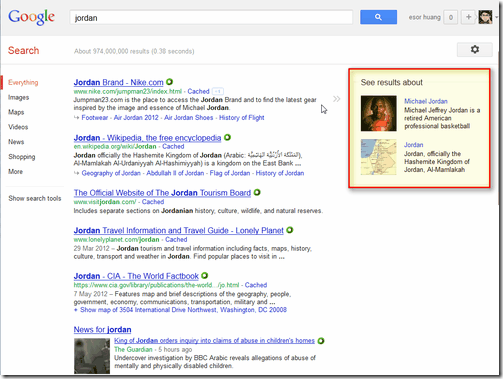Viewport: 503px width, 379px height.
Task: Open Lonely Planet Jordan Travel Guide link
Action: (x=179, y=231)
